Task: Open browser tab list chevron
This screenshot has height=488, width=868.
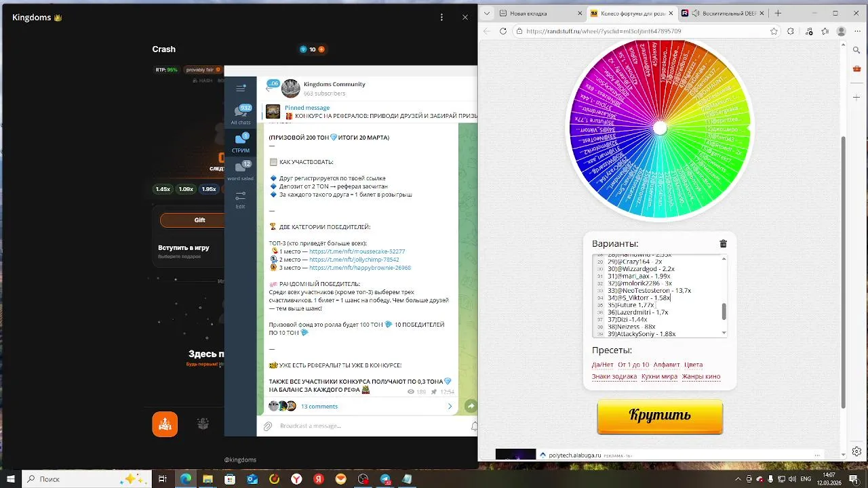Action: (486, 13)
